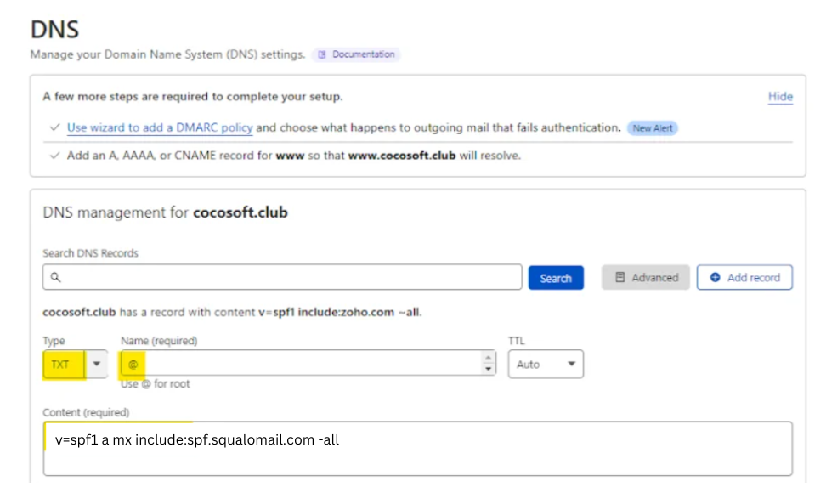Click into the Name (required) field
The image size is (826, 504).
point(306,364)
